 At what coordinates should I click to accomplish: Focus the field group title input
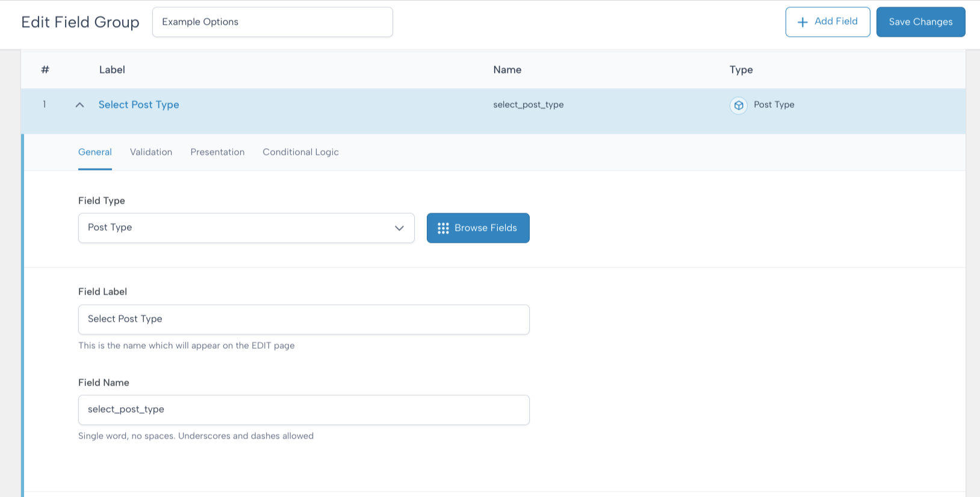tap(273, 22)
